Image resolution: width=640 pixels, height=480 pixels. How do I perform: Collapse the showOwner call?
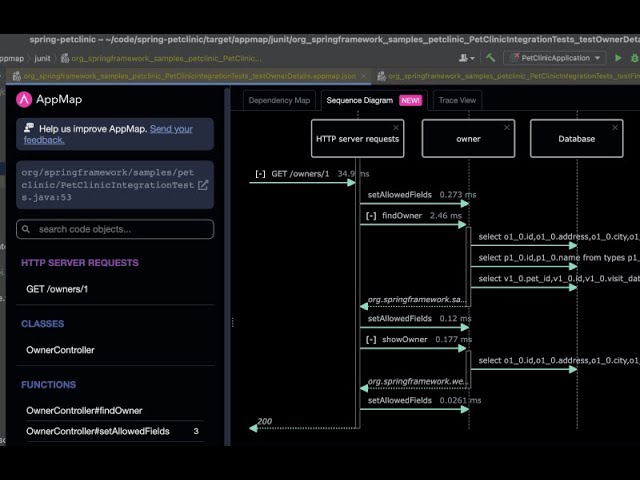pos(371,340)
